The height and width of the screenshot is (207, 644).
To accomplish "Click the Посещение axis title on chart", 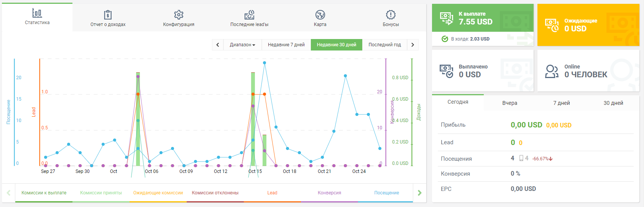I will pos(8,112).
